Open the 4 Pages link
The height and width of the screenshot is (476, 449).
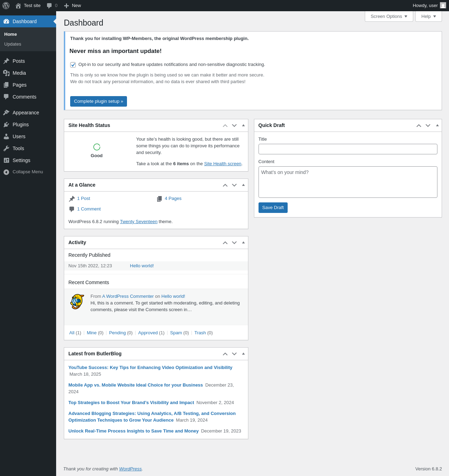tap(173, 199)
